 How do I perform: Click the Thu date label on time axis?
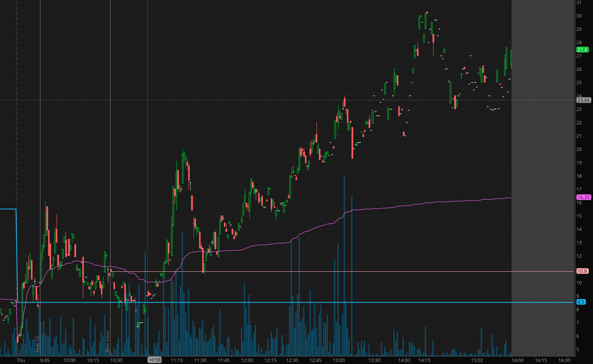[21, 360]
